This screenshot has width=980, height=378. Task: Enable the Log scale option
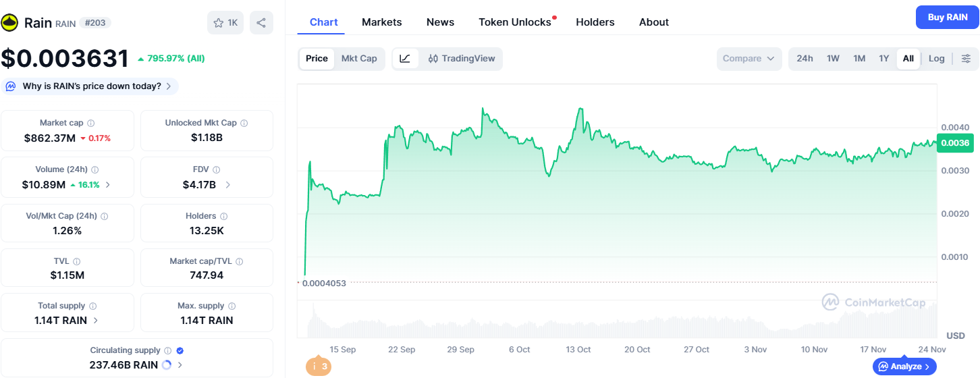pyautogui.click(x=936, y=59)
